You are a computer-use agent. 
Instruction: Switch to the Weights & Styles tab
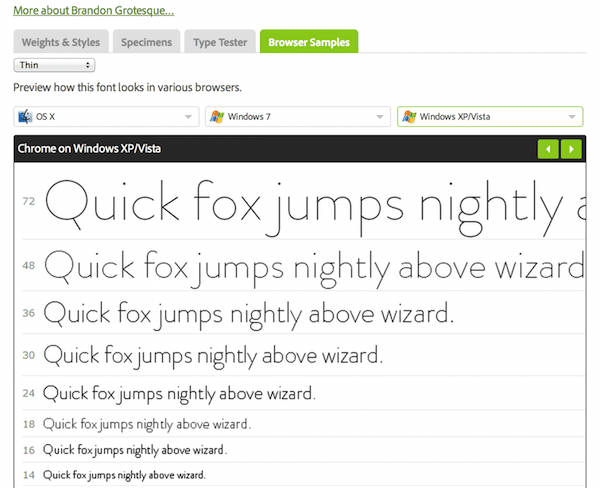point(61,41)
